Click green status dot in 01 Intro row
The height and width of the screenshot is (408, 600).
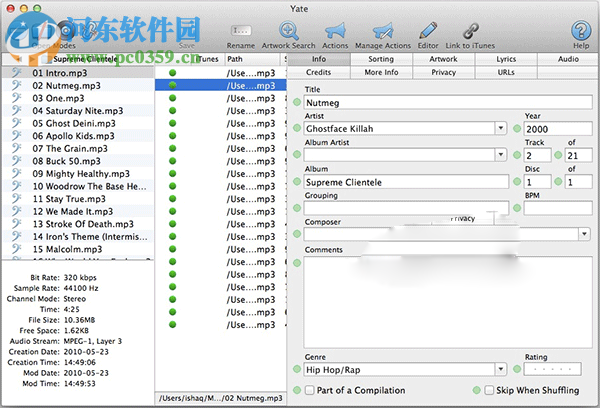(x=173, y=73)
